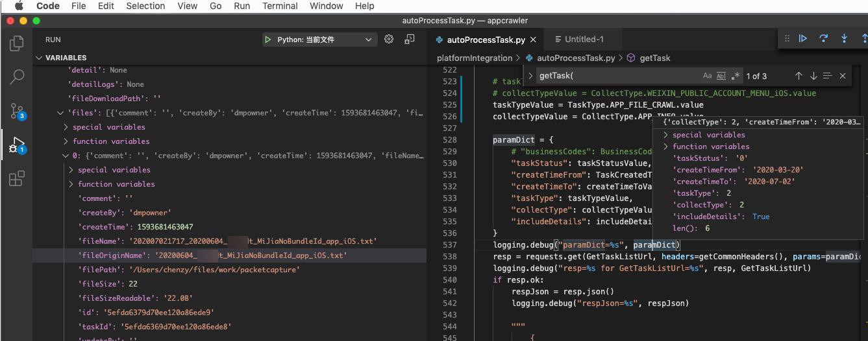The height and width of the screenshot is (341, 868).
Task: Expand replace field with find widget chevron
Action: [530, 76]
